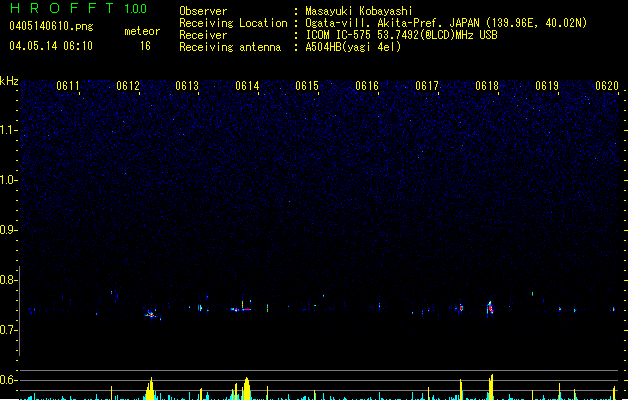Click the HROFFT 1.0.0 title text

pyautogui.click(x=79, y=8)
